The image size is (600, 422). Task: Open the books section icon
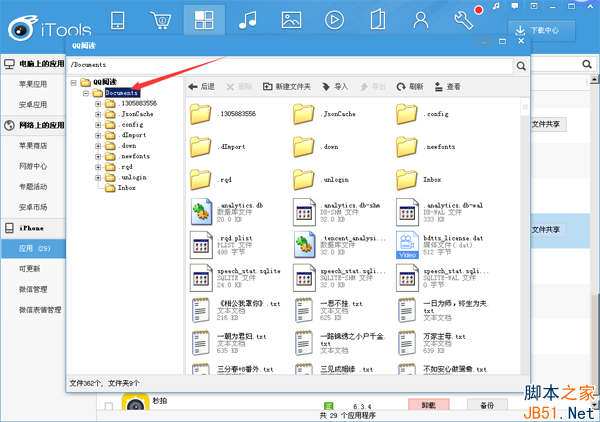378,20
